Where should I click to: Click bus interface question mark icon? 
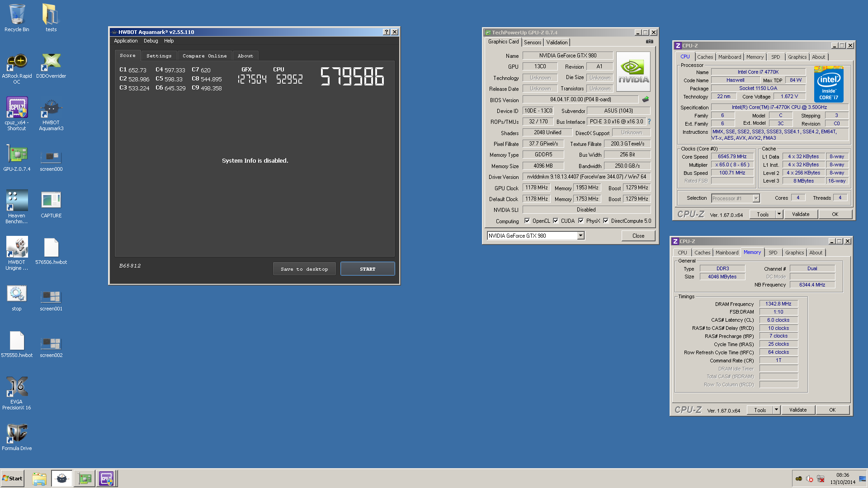coord(649,122)
